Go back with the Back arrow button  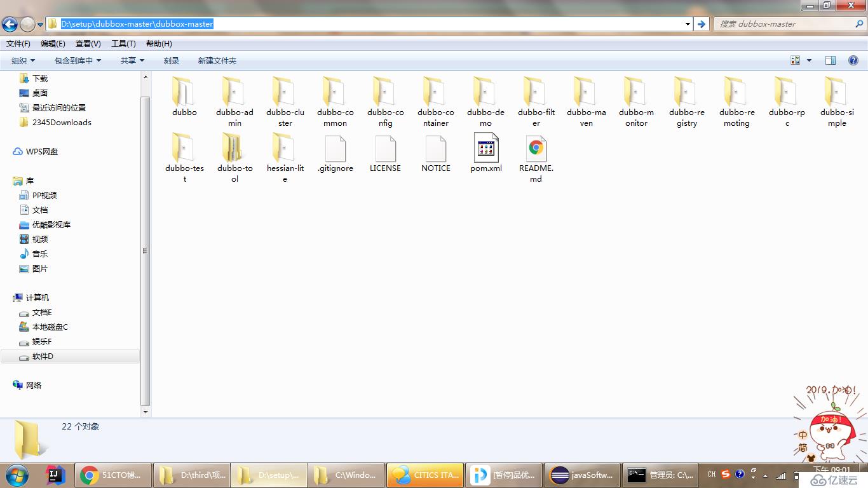point(10,24)
